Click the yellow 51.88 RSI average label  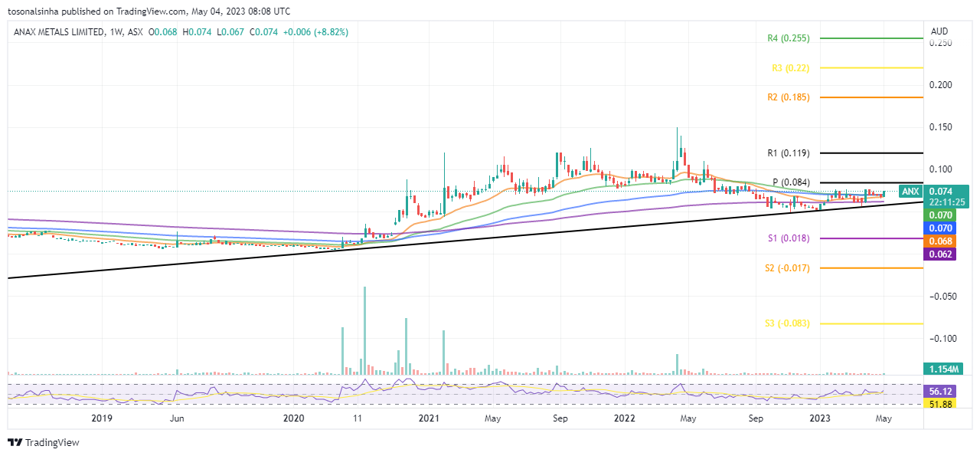point(939,403)
